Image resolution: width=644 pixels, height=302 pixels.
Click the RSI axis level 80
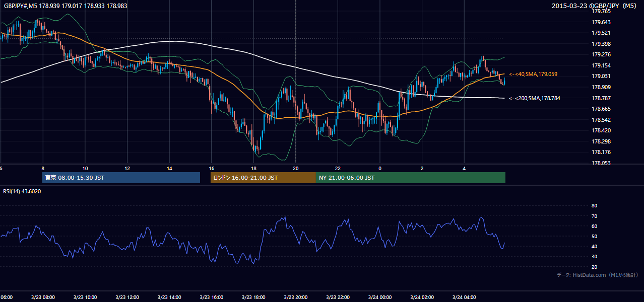coord(594,206)
